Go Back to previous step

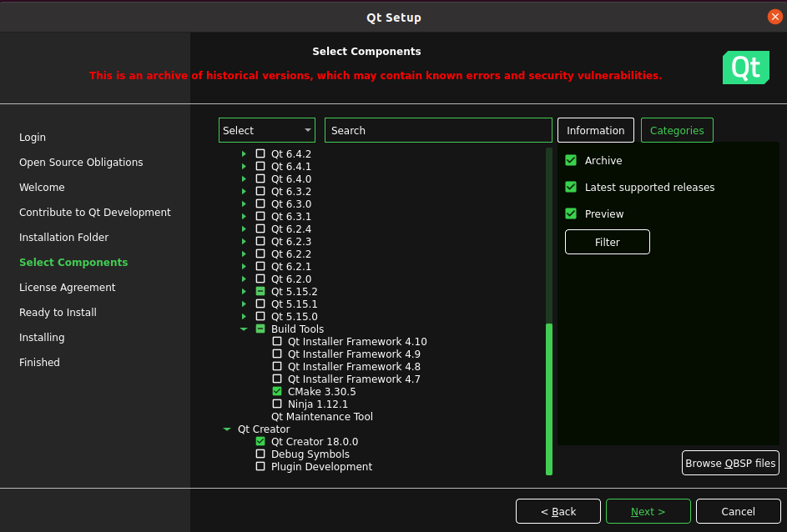(558, 511)
